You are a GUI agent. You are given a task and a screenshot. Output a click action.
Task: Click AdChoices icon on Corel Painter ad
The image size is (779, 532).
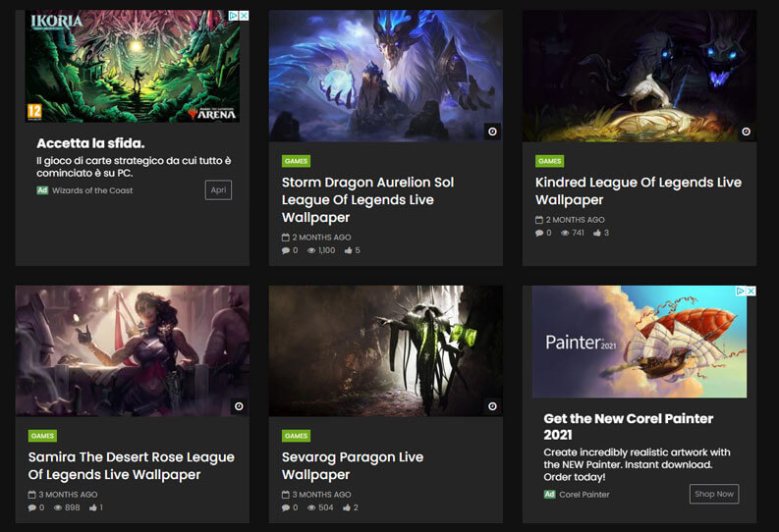point(741,291)
